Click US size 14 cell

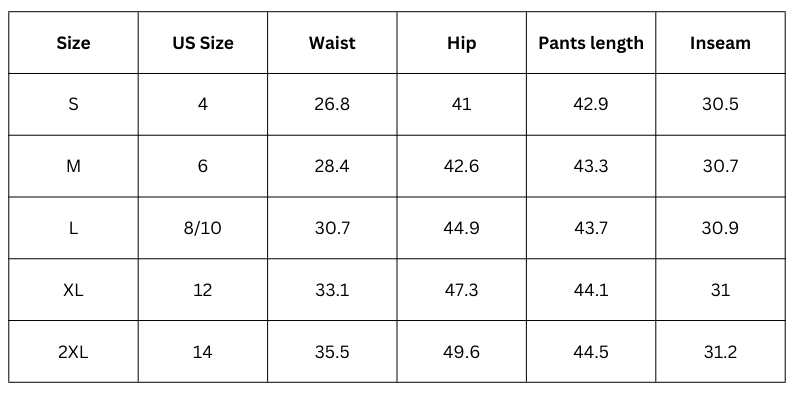tap(203, 352)
